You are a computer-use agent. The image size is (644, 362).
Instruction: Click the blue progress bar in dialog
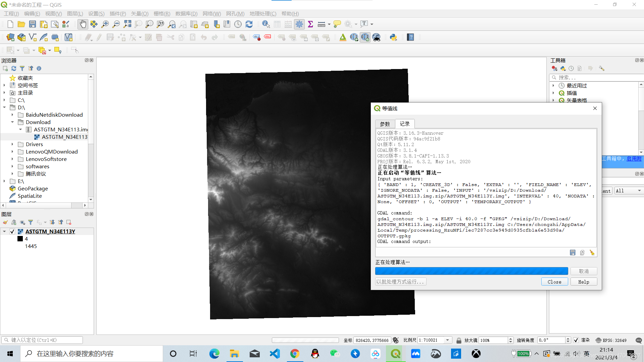coord(472,271)
